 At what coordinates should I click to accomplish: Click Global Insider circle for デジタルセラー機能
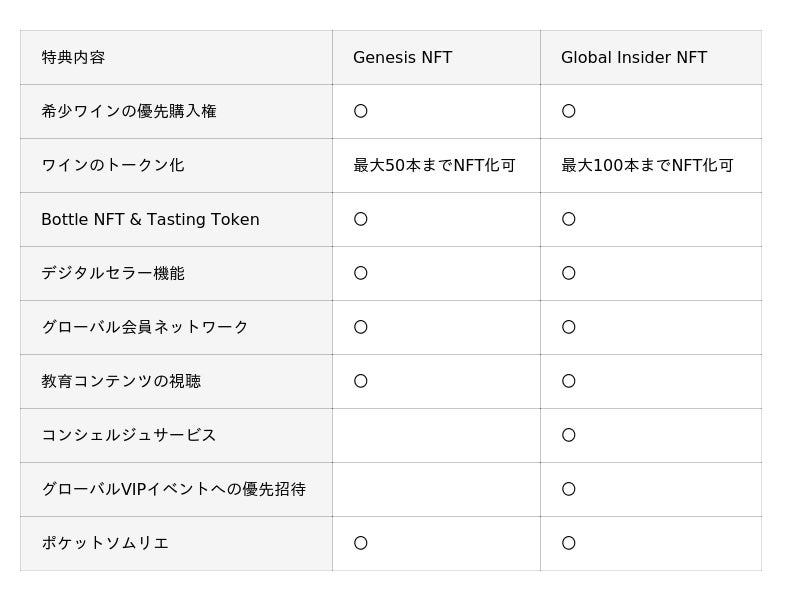point(569,274)
